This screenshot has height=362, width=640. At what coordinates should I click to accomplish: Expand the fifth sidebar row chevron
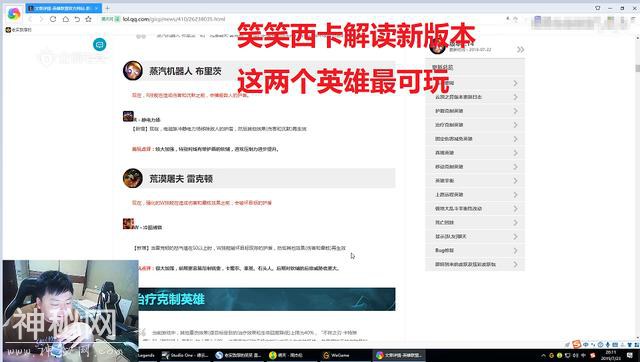coord(516,139)
